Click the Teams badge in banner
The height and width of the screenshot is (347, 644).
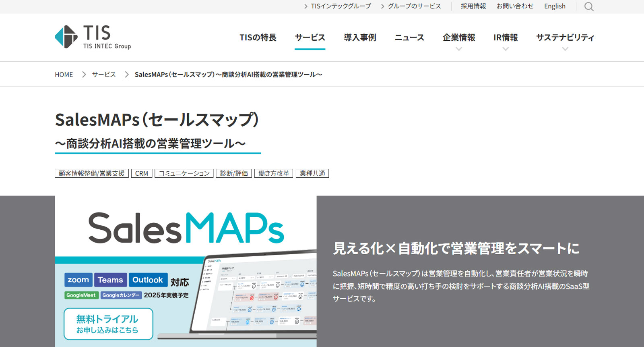[x=111, y=280]
